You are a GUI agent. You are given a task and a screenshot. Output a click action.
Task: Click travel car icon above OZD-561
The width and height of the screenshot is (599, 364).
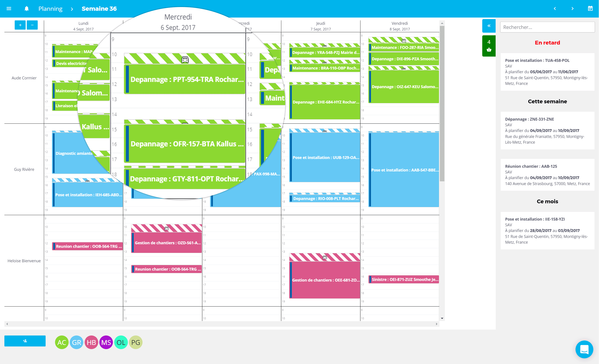pos(167,228)
